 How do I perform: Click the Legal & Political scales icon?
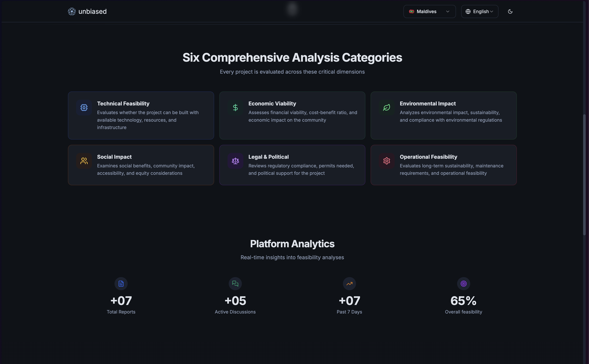[x=235, y=161]
